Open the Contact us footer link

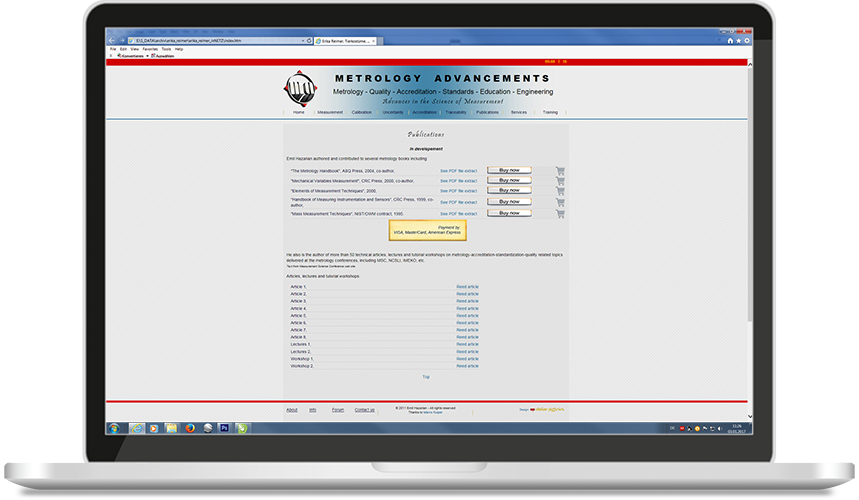point(364,410)
